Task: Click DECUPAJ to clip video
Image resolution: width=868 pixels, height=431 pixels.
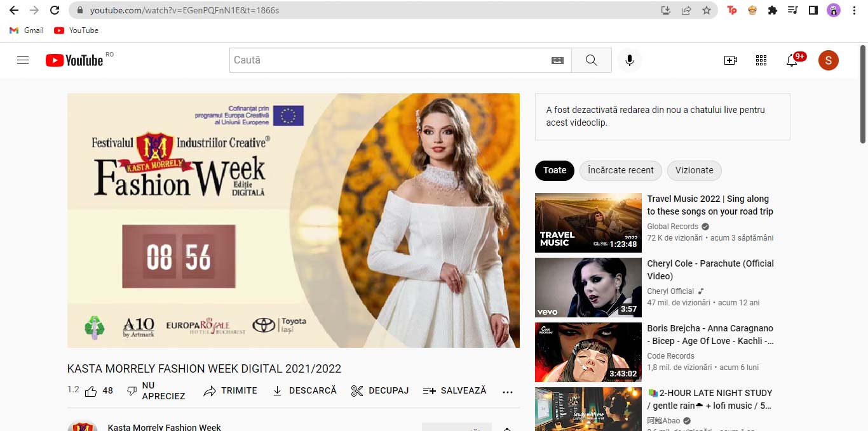Action: click(x=380, y=391)
